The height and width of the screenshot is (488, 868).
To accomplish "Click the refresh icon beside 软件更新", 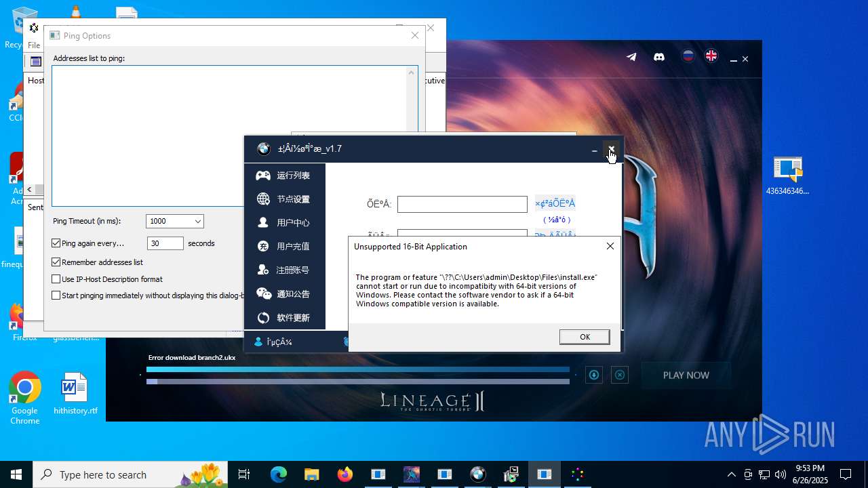I will [x=263, y=318].
